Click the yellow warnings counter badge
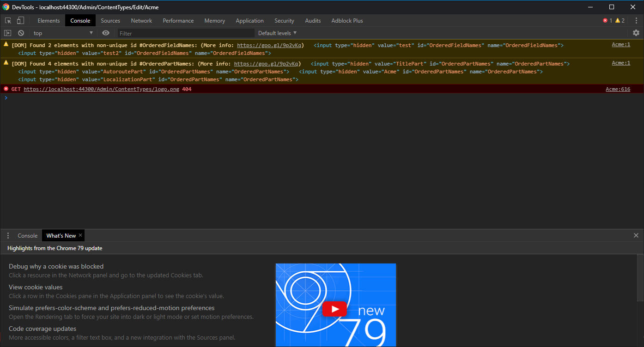 [619, 20]
